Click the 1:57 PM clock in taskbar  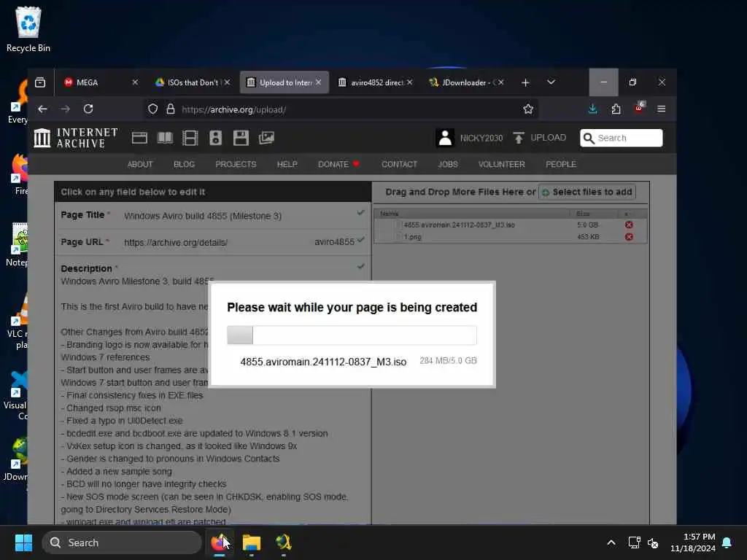coord(700,537)
